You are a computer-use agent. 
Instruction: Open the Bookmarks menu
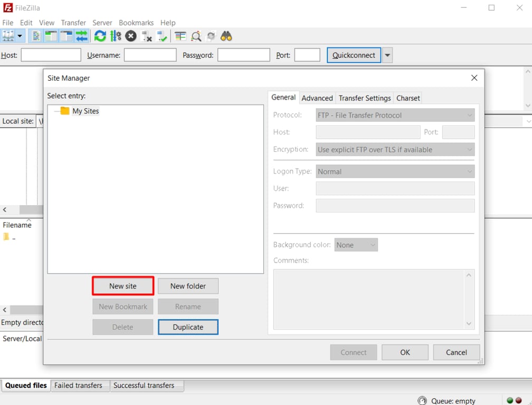(x=136, y=23)
